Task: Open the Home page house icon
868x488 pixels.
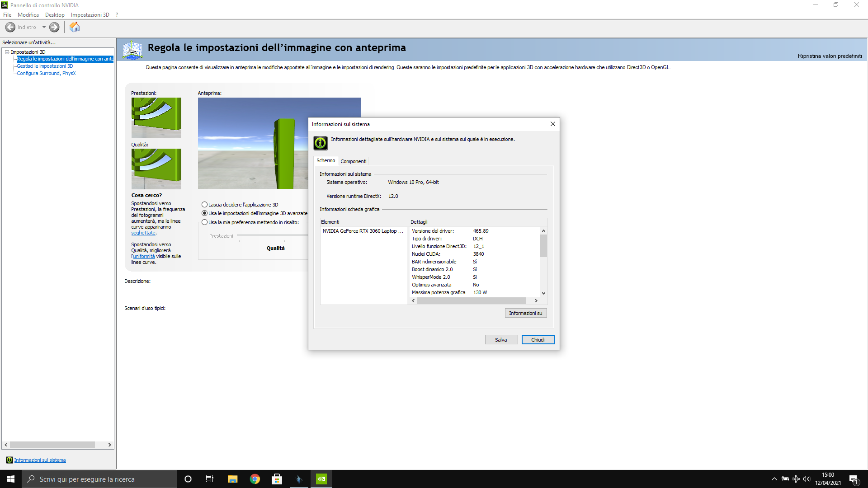Action: [75, 27]
